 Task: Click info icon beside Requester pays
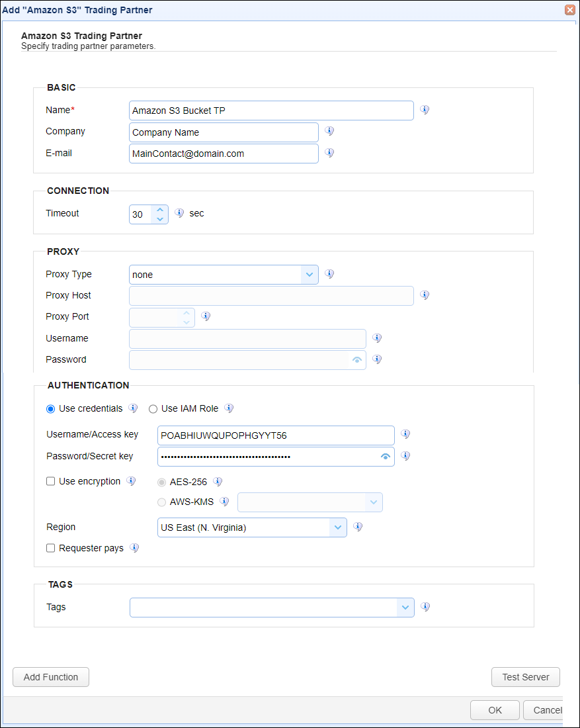[134, 548]
